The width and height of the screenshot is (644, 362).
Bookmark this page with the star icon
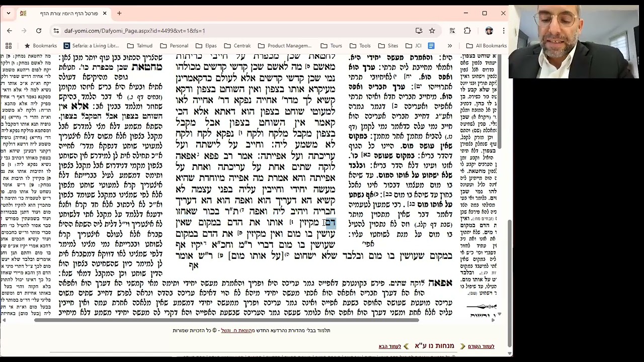[x=432, y=31]
